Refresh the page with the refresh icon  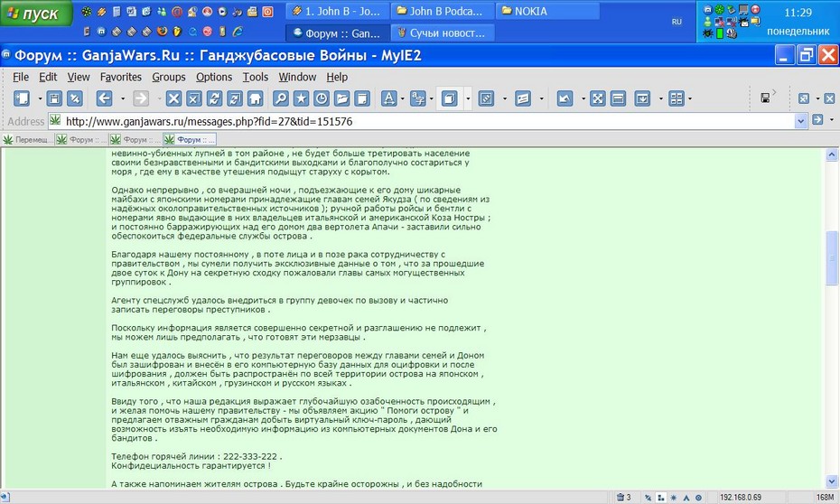[x=214, y=98]
